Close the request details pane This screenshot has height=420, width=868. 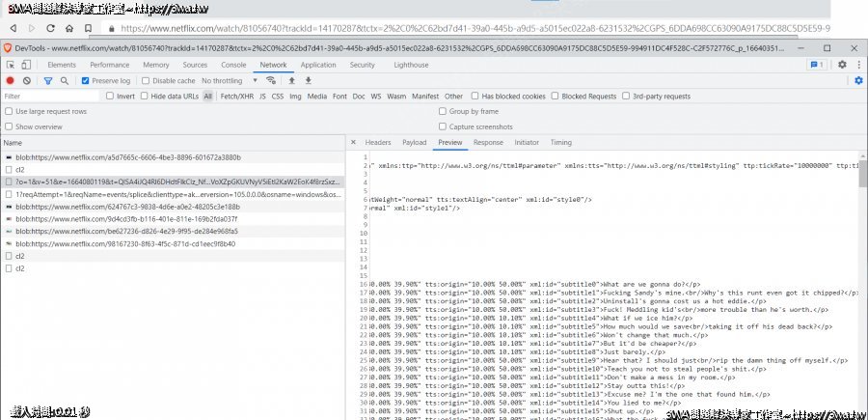(353, 142)
